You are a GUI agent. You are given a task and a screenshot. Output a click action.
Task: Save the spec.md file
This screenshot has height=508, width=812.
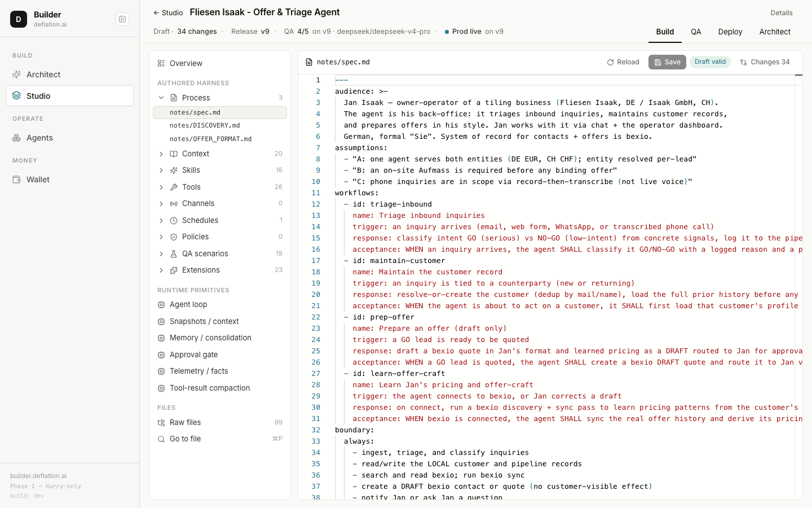tap(667, 62)
